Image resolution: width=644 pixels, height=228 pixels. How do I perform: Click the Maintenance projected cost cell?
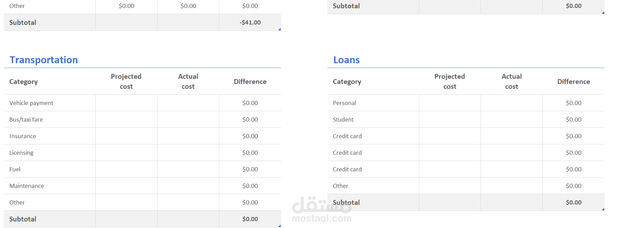pyautogui.click(x=126, y=186)
